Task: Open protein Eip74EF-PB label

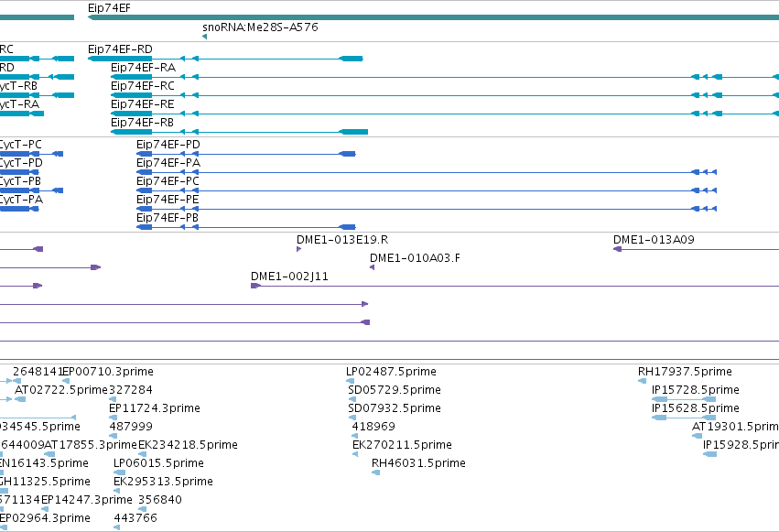Action: pyautogui.click(x=168, y=218)
